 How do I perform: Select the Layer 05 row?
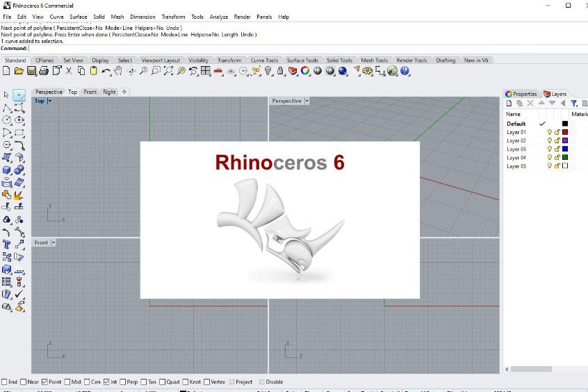546,166
